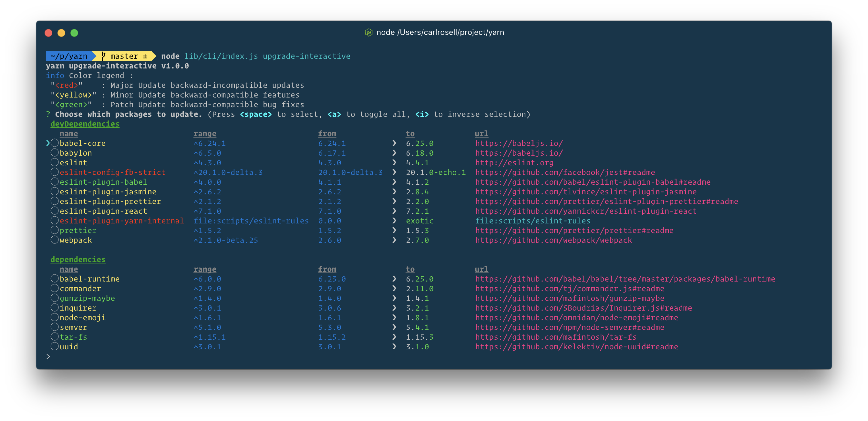This screenshot has width=868, height=421.
Task: Click the 2.11.0 target version for commander
Action: click(x=419, y=289)
